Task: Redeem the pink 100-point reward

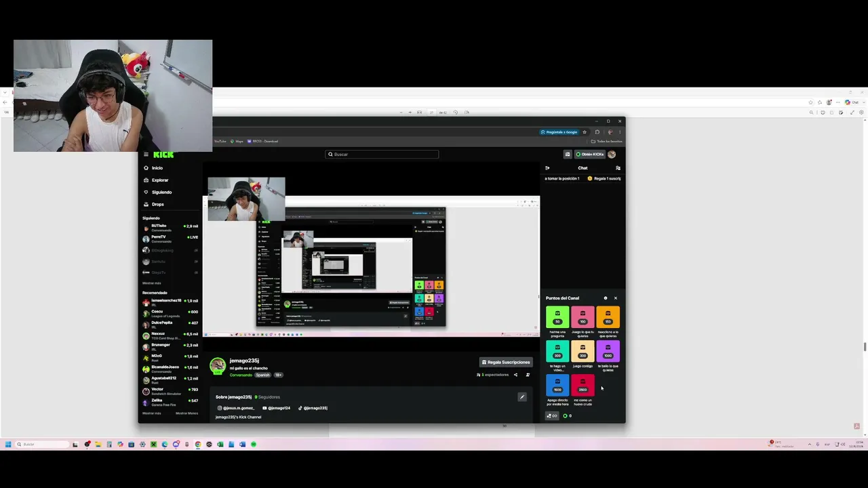Action: coord(583,317)
